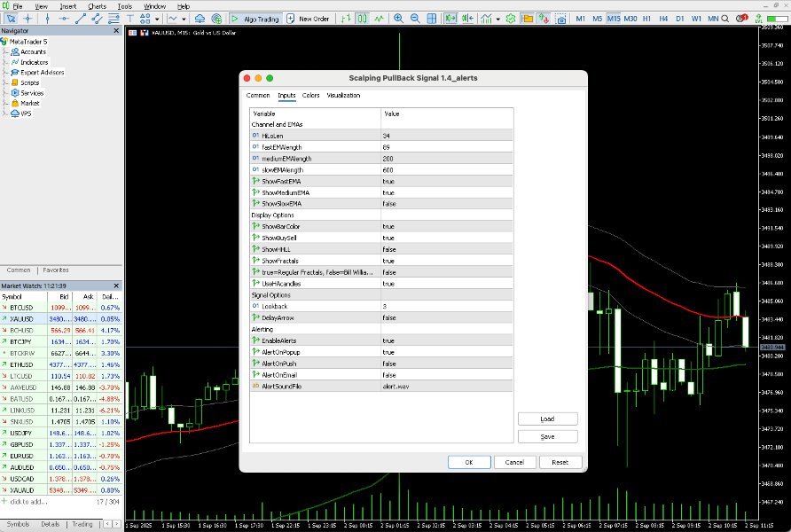
Task: Open the green gear settings icon
Action: click(x=511, y=19)
